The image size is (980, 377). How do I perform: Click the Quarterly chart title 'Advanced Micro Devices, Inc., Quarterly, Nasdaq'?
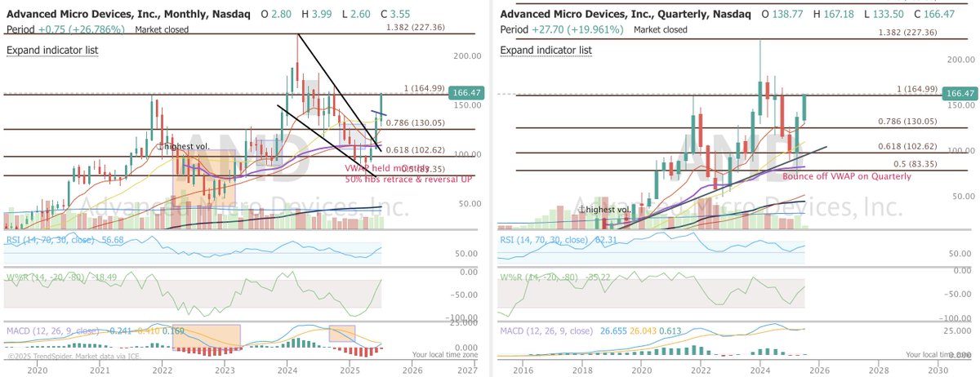[626, 14]
